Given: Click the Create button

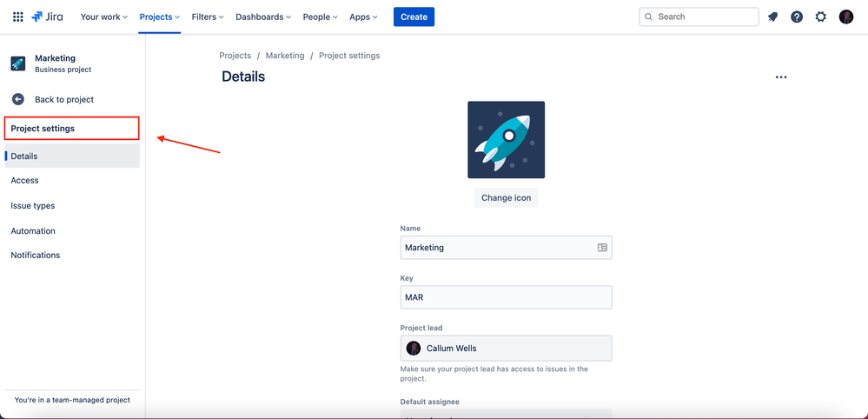Looking at the screenshot, I should point(414,17).
